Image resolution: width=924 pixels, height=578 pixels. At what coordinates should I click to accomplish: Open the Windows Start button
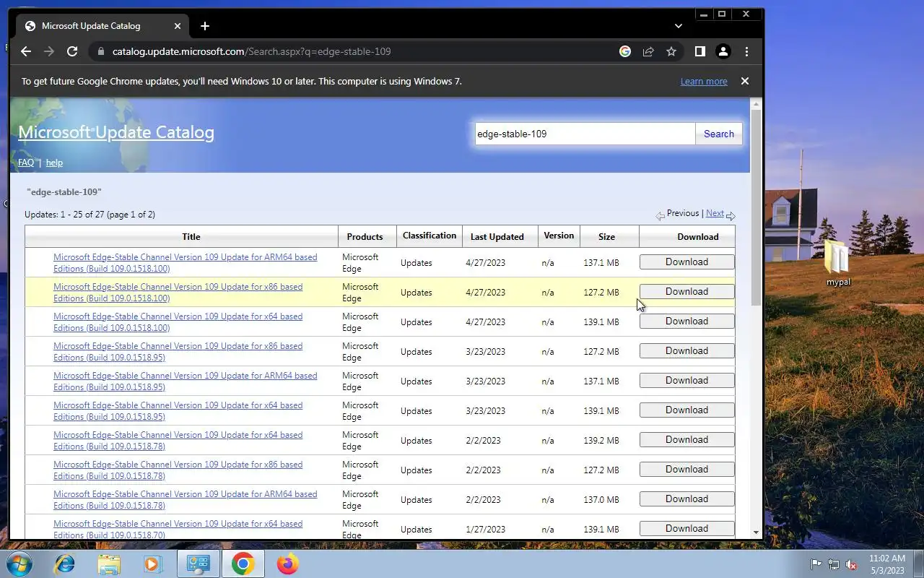[x=18, y=564]
